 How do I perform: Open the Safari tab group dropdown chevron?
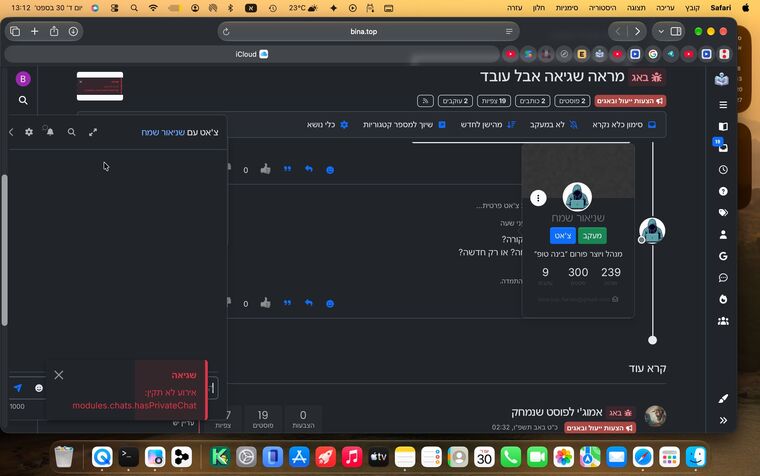[661, 32]
